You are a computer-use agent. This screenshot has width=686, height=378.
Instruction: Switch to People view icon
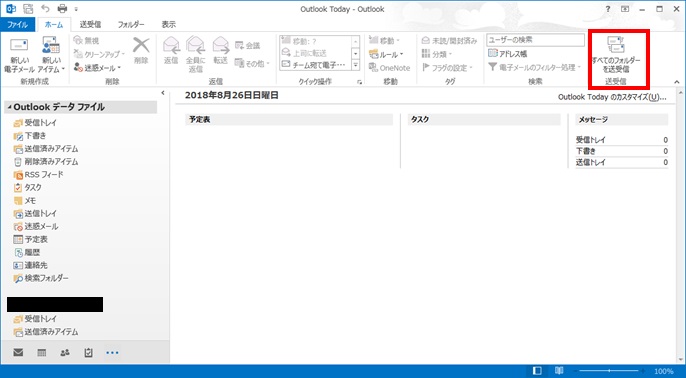click(x=65, y=353)
